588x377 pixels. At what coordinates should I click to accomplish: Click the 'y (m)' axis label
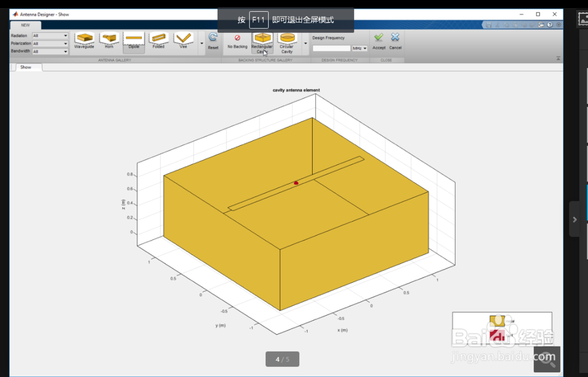coord(220,325)
